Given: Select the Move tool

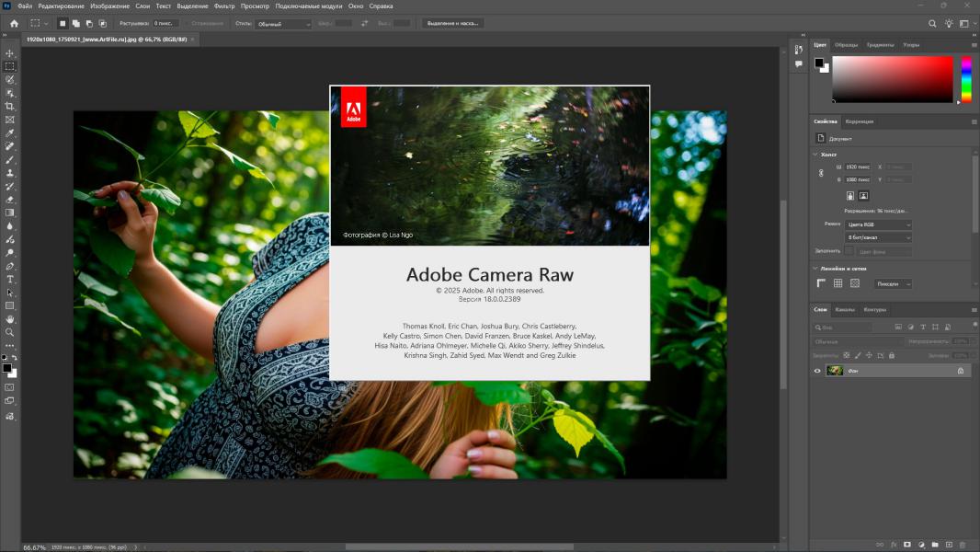Looking at the screenshot, I should [x=10, y=53].
